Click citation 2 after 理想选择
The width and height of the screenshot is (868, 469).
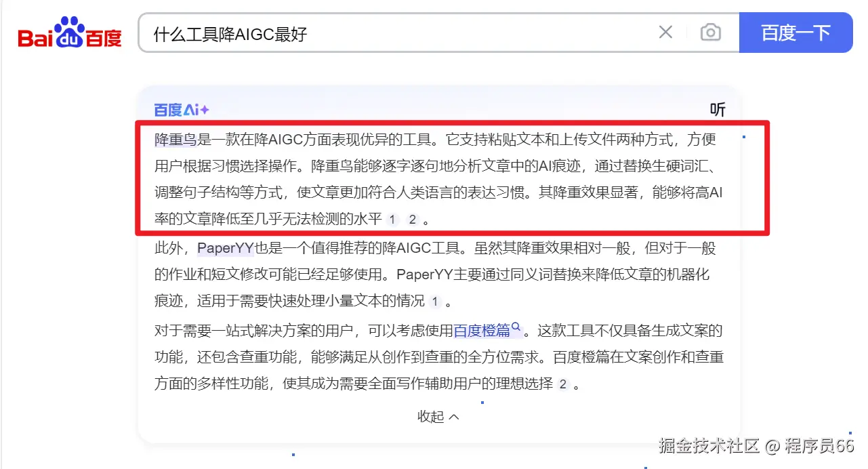pyautogui.click(x=564, y=384)
